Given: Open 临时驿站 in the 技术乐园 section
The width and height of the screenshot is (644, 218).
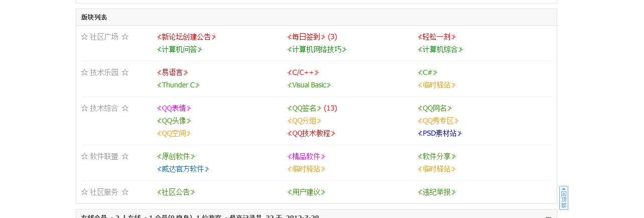Looking at the screenshot, I should pyautogui.click(x=437, y=85).
